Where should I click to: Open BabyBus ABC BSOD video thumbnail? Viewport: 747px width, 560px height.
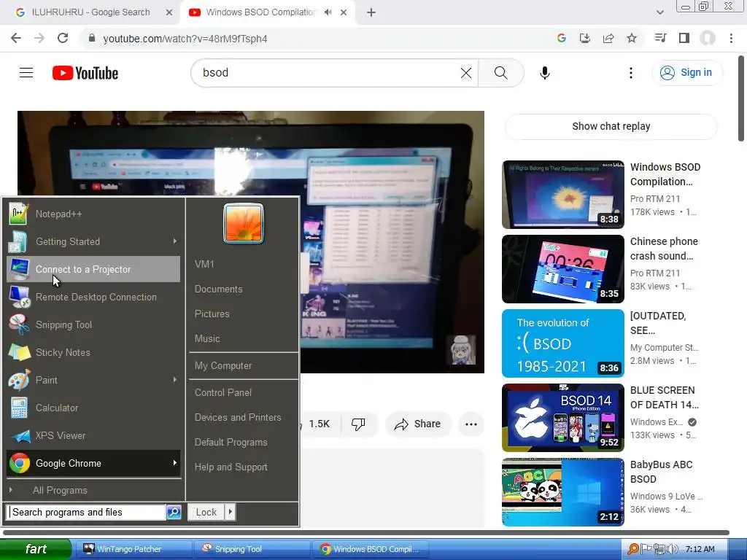point(562,492)
